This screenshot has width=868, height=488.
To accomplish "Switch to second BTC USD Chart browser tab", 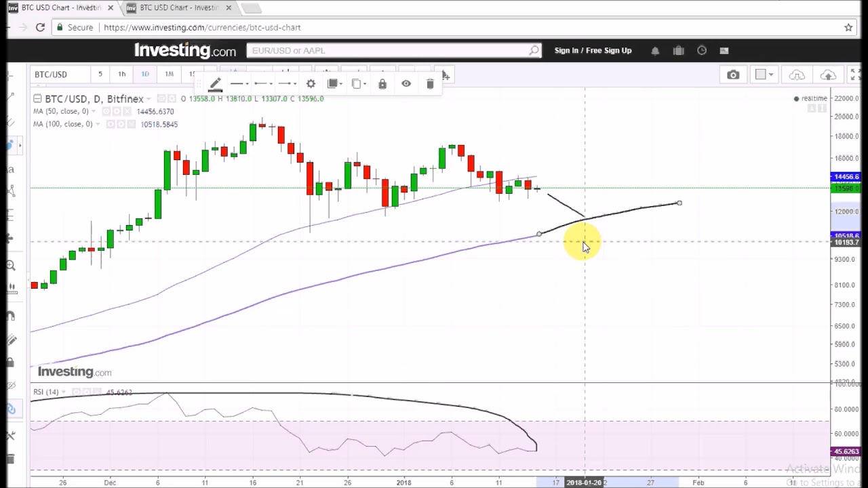I will coord(180,7).
